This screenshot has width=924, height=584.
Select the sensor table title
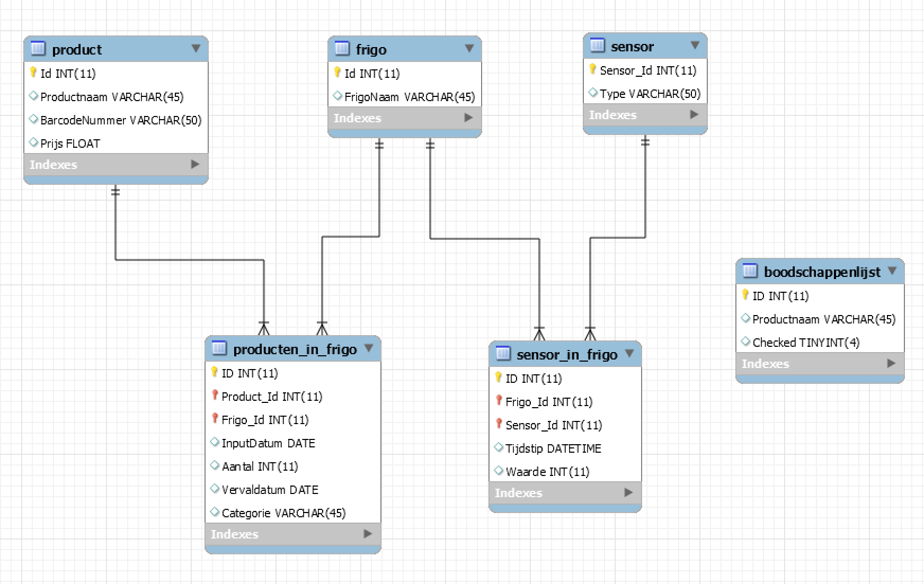pyautogui.click(x=632, y=47)
